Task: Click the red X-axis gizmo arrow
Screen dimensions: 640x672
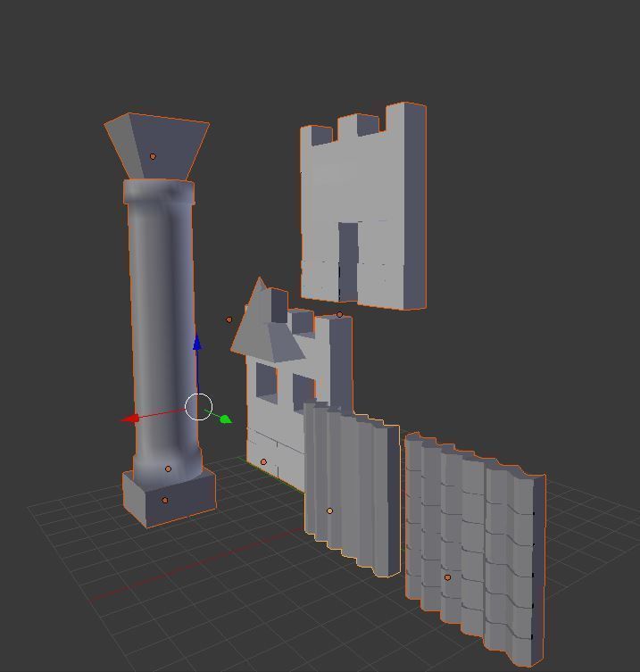Action: pyautogui.click(x=130, y=419)
